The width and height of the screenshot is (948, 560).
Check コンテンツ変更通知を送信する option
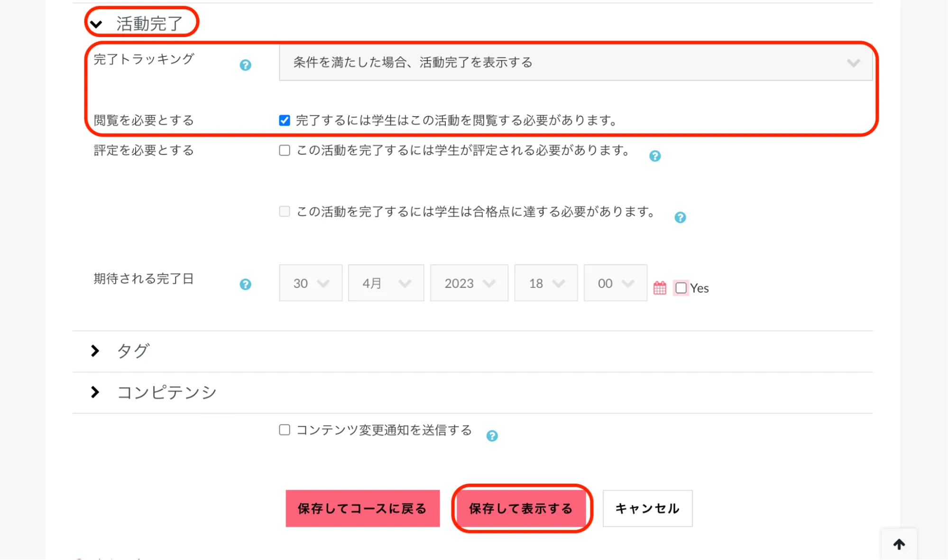(285, 430)
